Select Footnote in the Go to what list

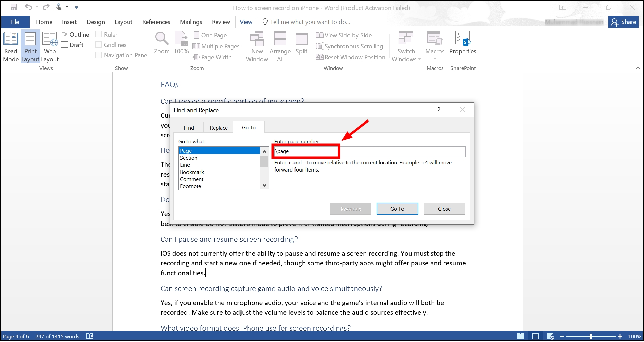(219, 186)
